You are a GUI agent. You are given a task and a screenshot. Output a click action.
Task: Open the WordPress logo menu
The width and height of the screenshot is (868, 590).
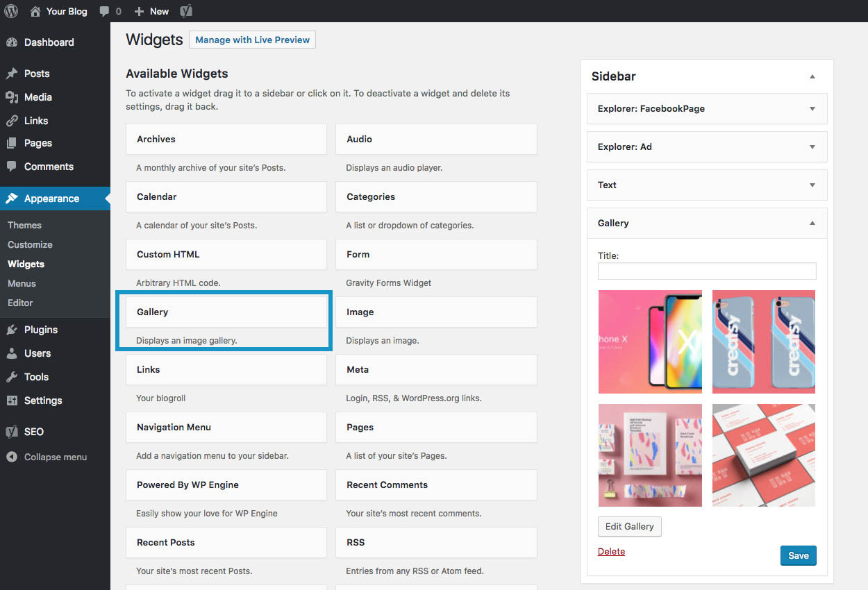pos(12,11)
